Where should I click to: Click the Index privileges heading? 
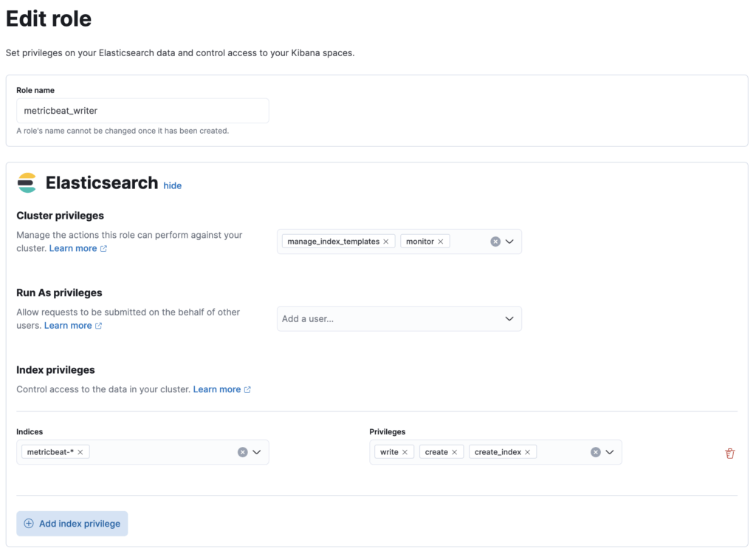click(55, 370)
